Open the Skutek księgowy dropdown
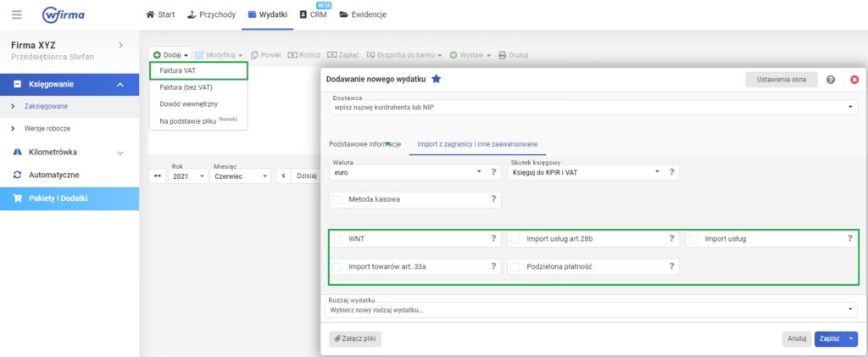 (585, 172)
